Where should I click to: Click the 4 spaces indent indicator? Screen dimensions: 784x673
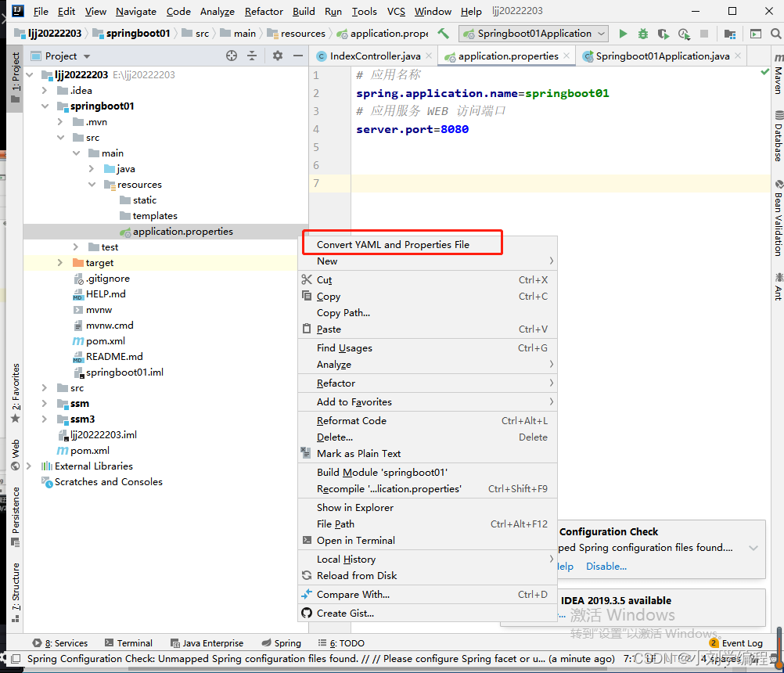pos(720,659)
